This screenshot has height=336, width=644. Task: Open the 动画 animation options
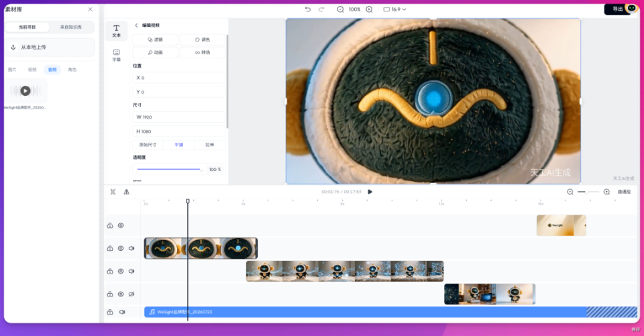click(155, 52)
